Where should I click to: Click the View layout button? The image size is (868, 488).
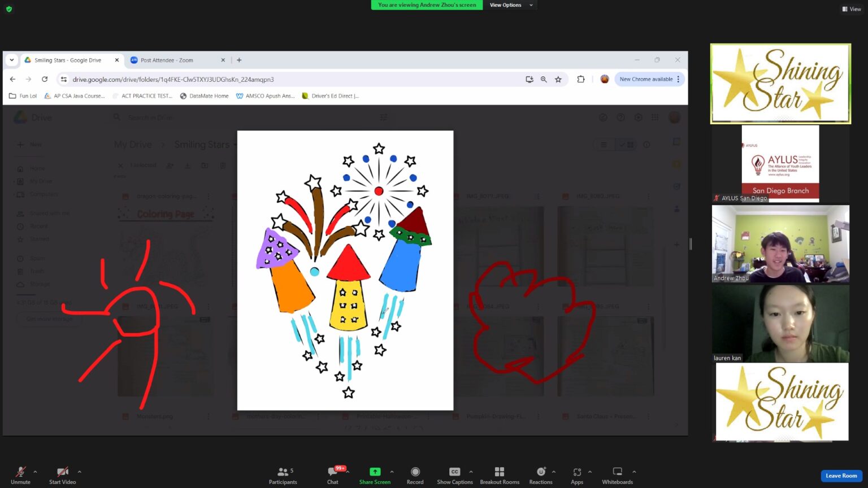tap(852, 9)
